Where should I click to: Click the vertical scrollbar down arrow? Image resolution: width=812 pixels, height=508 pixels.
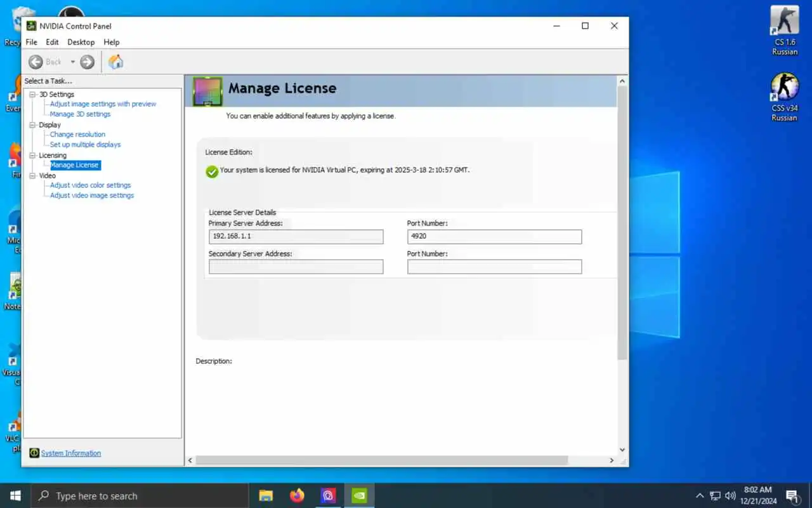tap(622, 450)
